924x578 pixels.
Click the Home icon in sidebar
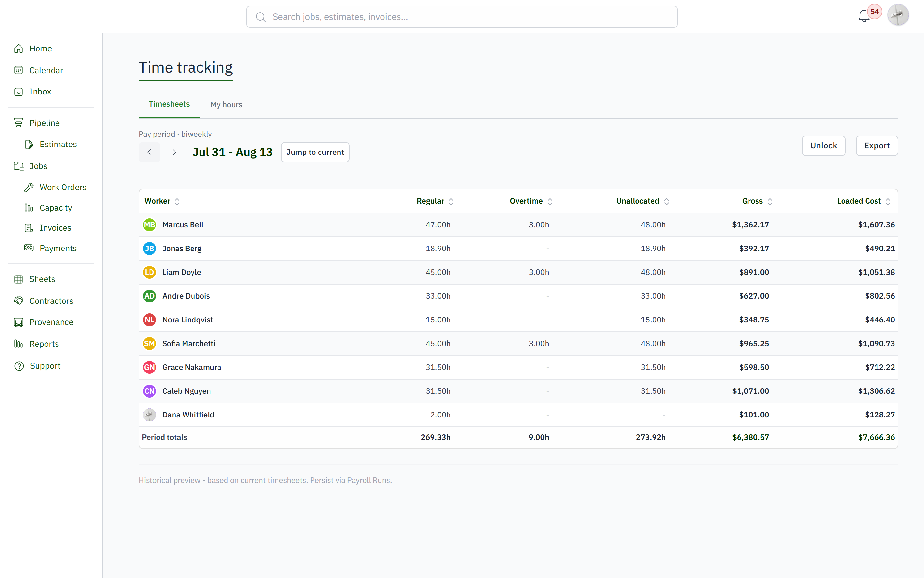[x=19, y=48]
